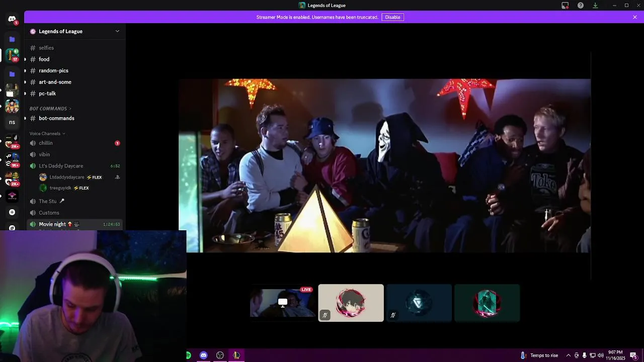Click muted mic icon on triangle avatar tile
Screen dimensions: 644x362
coord(393,315)
